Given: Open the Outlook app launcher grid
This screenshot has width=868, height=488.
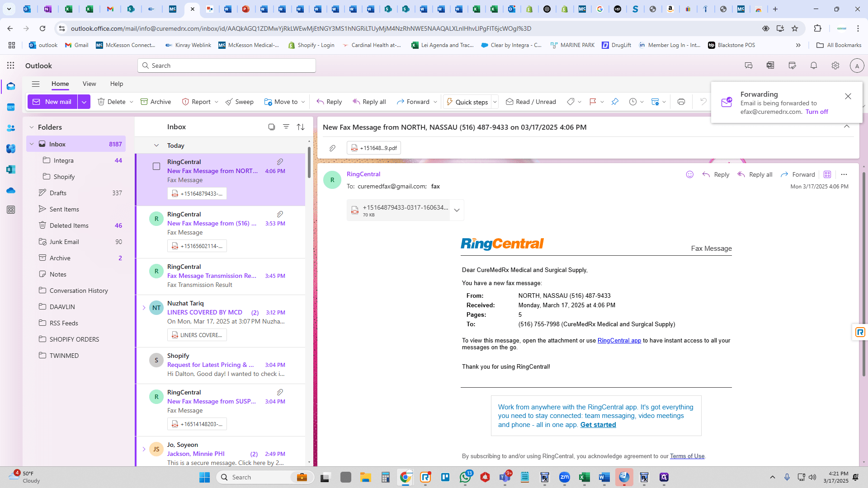Looking at the screenshot, I should (11, 66).
